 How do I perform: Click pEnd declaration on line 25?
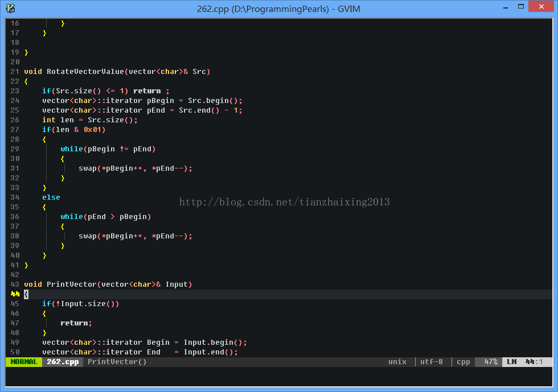click(142, 110)
